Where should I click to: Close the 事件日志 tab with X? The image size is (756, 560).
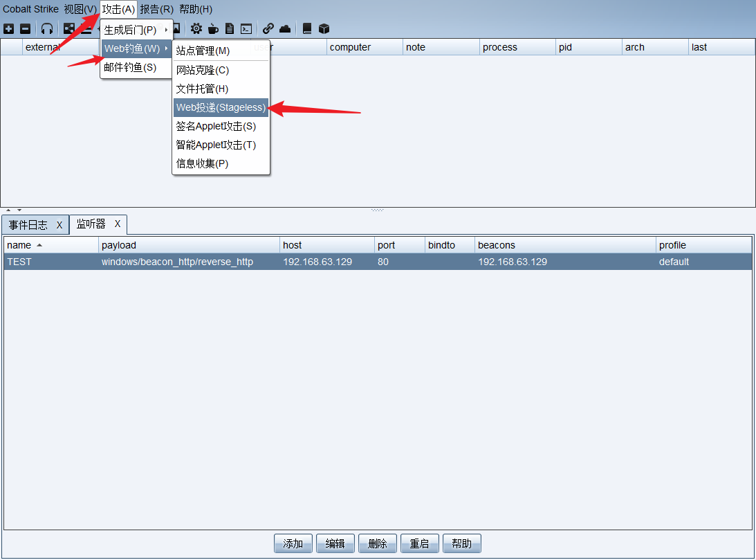coord(59,225)
